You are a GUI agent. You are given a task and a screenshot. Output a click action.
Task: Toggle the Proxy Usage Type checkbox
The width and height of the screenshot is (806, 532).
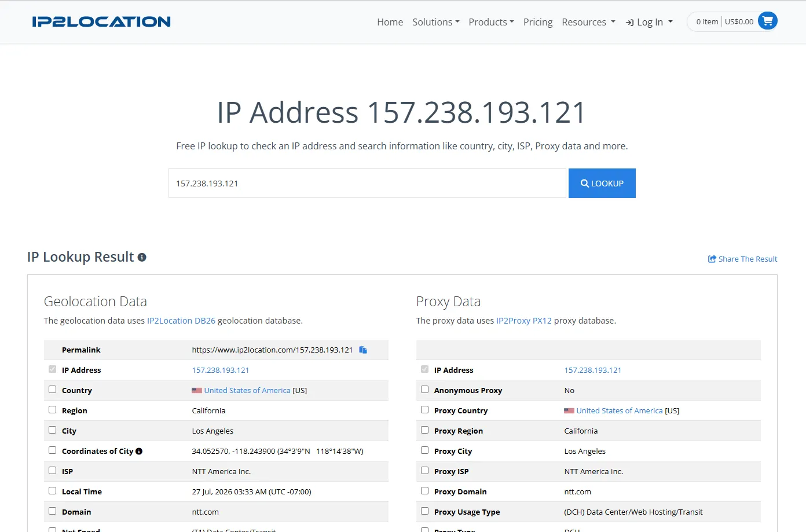pyautogui.click(x=425, y=511)
